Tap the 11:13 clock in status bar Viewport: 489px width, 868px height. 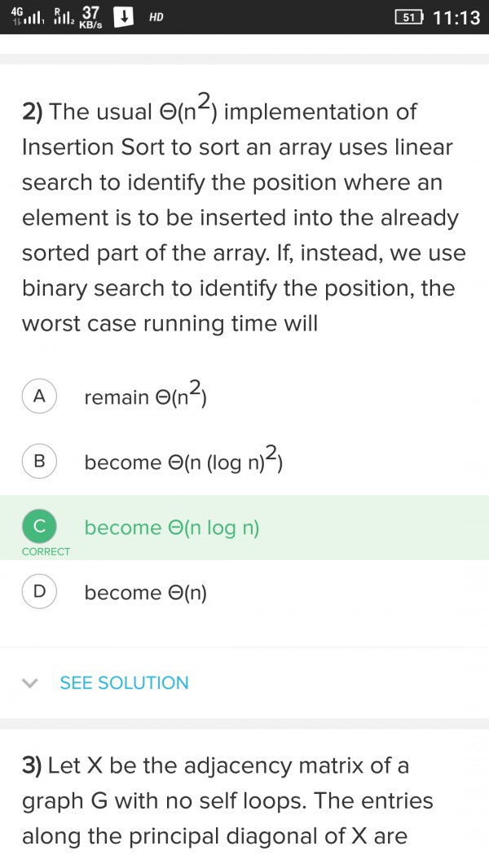click(456, 18)
